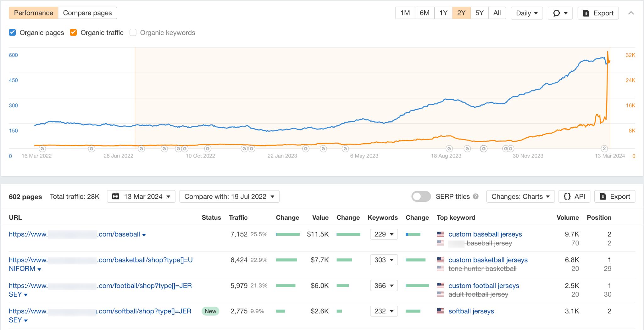
Task: Click the help icon next to SERP titles
Action: click(x=476, y=196)
